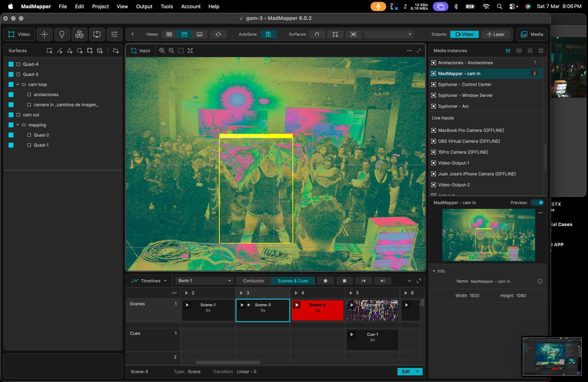Toggle visibility of Quad-4 surface

tap(11, 64)
